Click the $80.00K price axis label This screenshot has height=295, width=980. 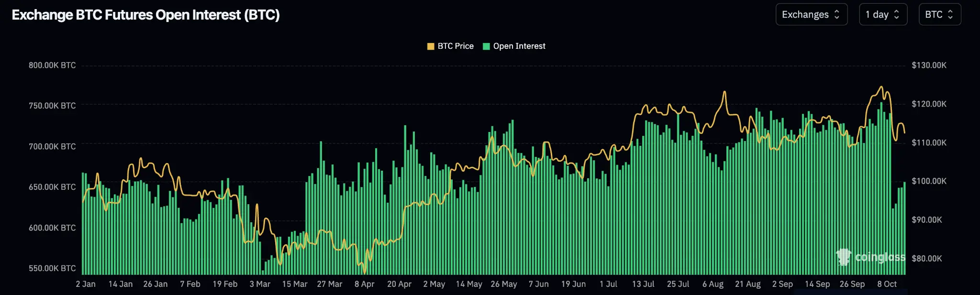tap(927, 258)
